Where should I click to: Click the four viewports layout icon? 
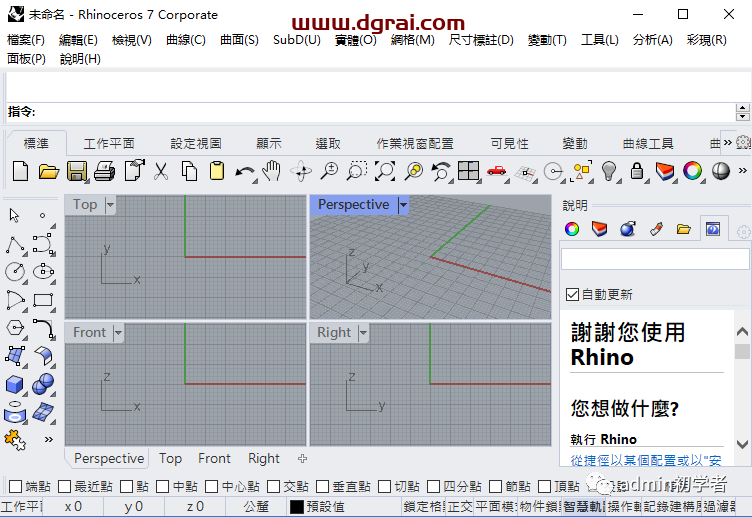pos(468,171)
